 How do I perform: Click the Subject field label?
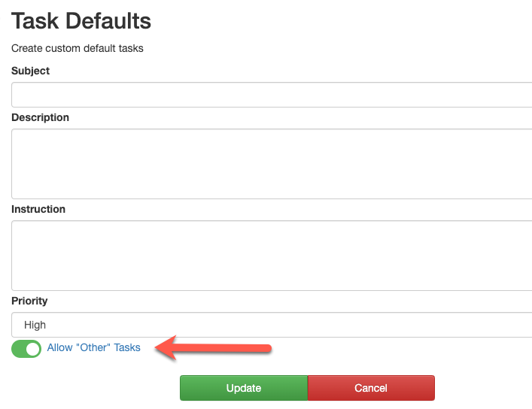pos(30,71)
